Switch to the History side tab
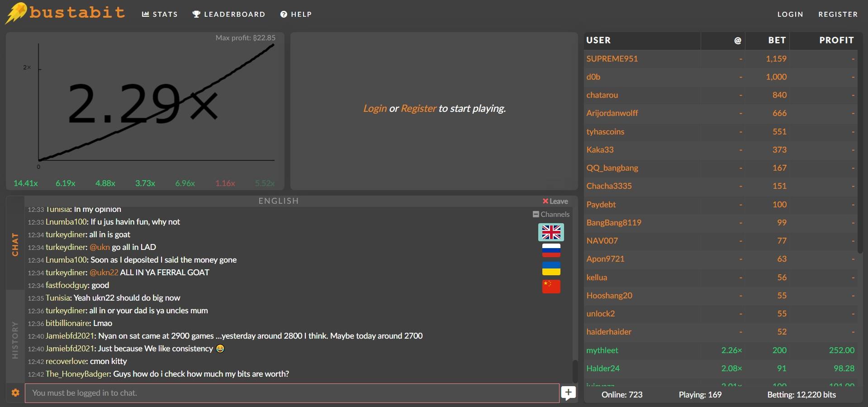868x407 pixels. point(15,340)
